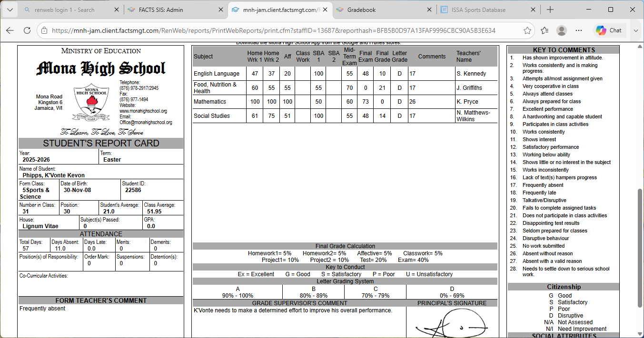Click the STUDENT'S REPORT CARD heading
The image size is (644, 338).
(x=101, y=144)
